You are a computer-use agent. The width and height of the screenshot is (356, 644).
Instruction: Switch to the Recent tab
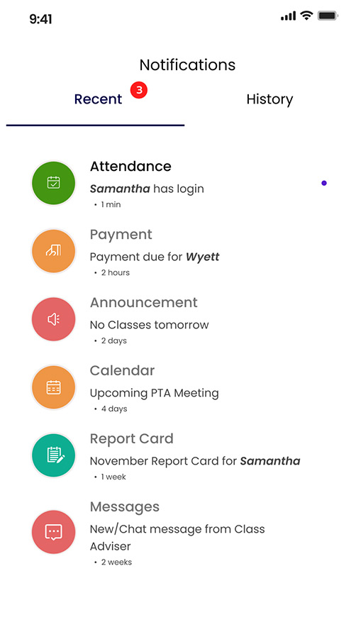[x=98, y=99]
